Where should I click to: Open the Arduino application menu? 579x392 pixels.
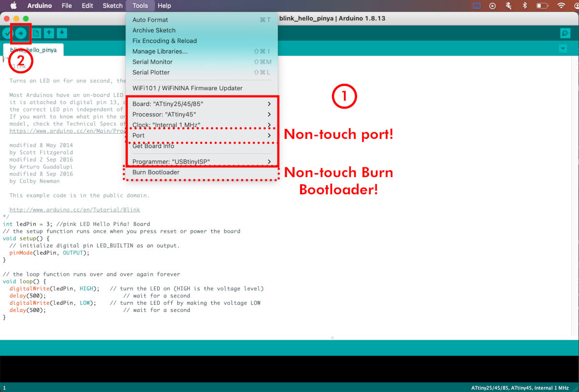click(40, 6)
